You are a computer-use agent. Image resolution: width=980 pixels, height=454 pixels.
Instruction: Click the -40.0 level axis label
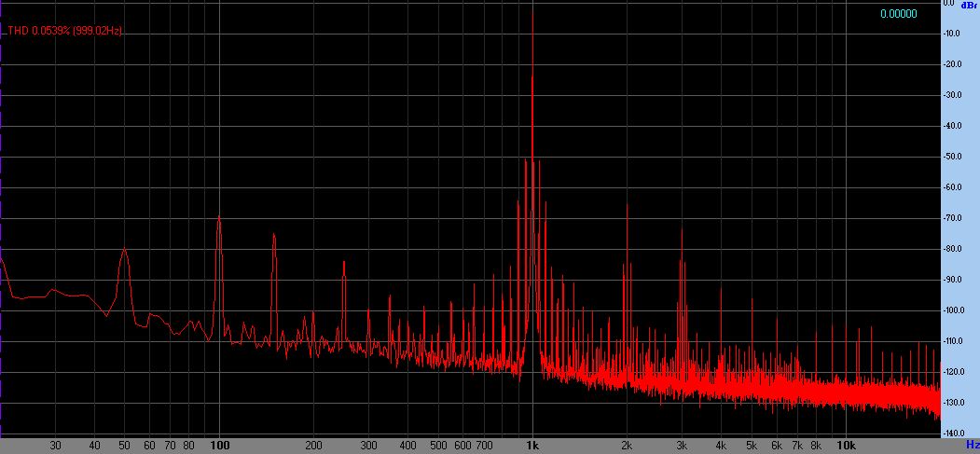[x=950, y=126]
